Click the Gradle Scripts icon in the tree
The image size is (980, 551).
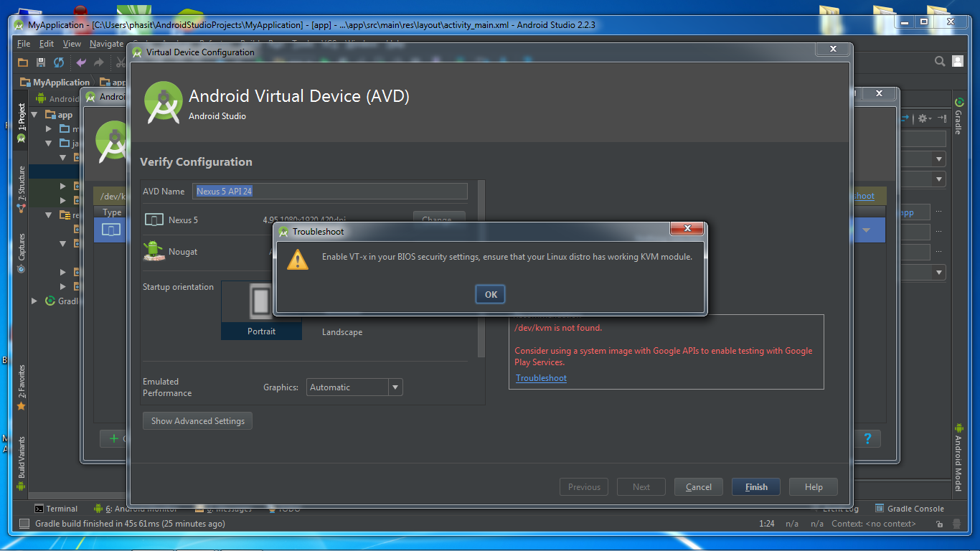pos(50,301)
